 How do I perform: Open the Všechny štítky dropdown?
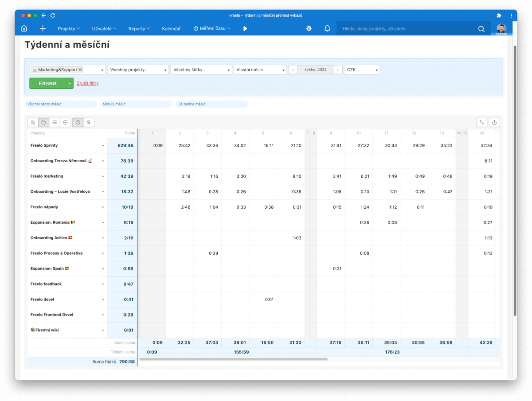(201, 70)
